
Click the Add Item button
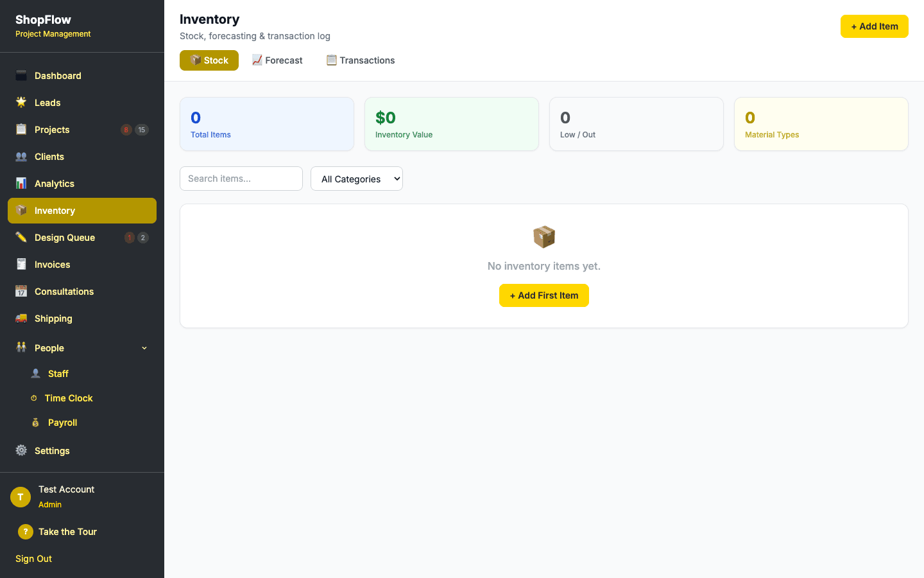(x=874, y=26)
